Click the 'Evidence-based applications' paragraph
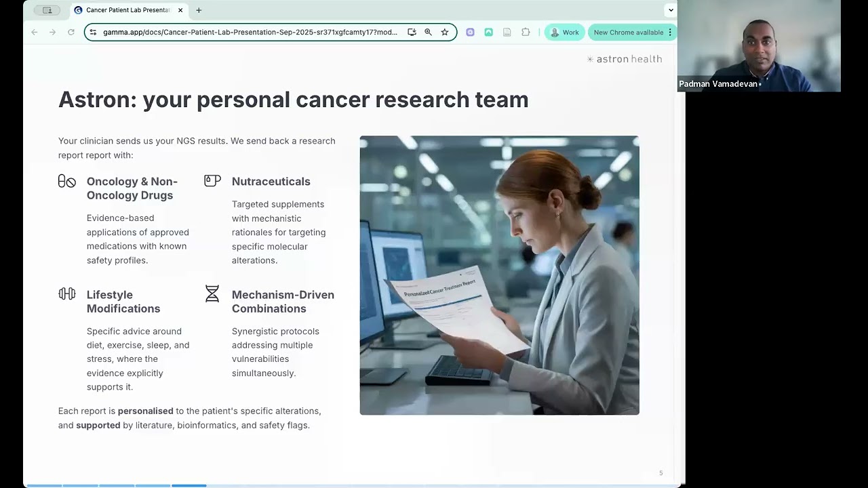Screen dimensions: 868x488 138,239
